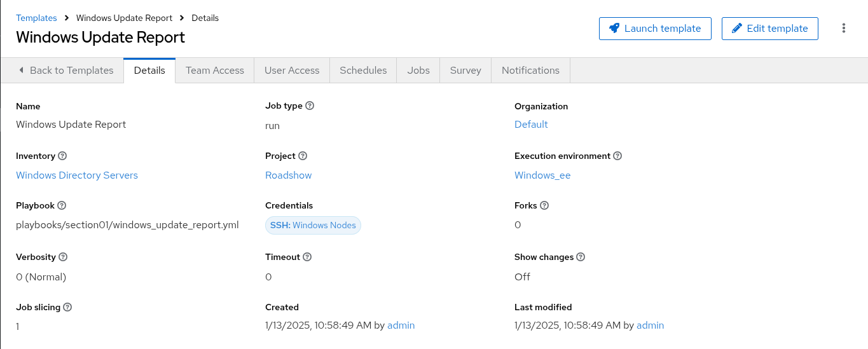Viewport: 868px width, 349px height.
Task: Click the help icon beside Execution environment
Action: (x=617, y=156)
